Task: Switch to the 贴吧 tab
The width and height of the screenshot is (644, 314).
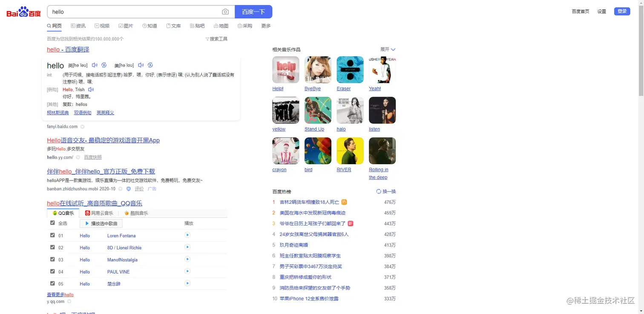Action: pyautogui.click(x=197, y=26)
